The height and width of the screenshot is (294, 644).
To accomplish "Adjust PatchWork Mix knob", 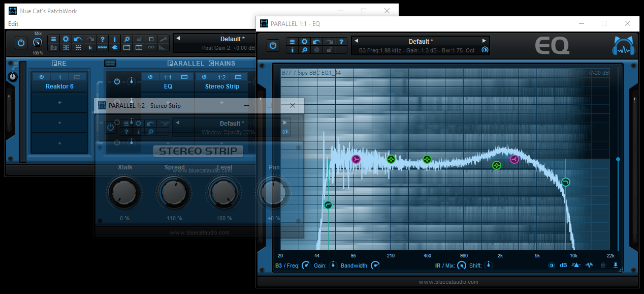I will [x=38, y=43].
